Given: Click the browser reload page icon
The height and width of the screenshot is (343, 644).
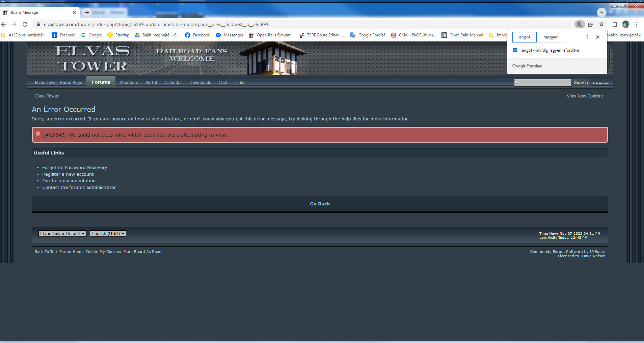Looking at the screenshot, I should 25,24.
